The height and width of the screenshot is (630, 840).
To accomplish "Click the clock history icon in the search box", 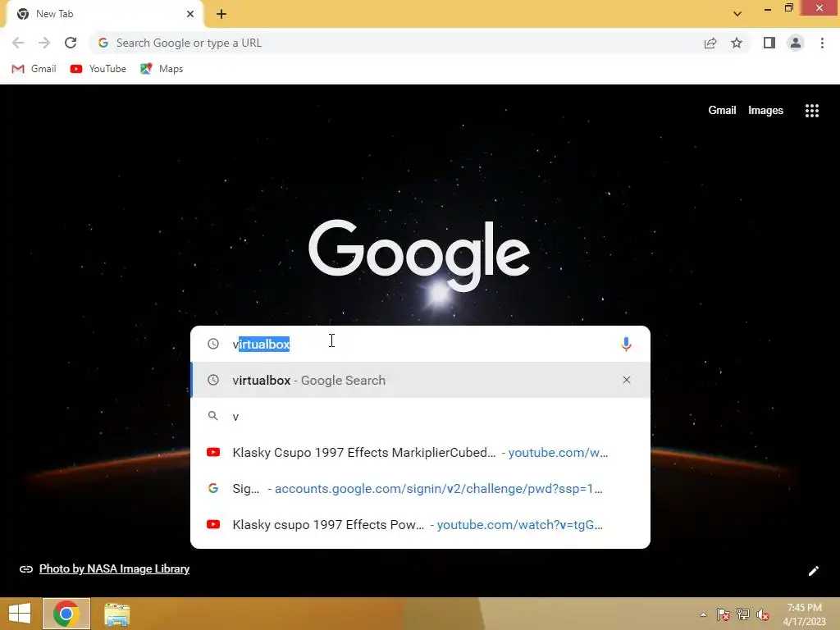I will tap(213, 344).
